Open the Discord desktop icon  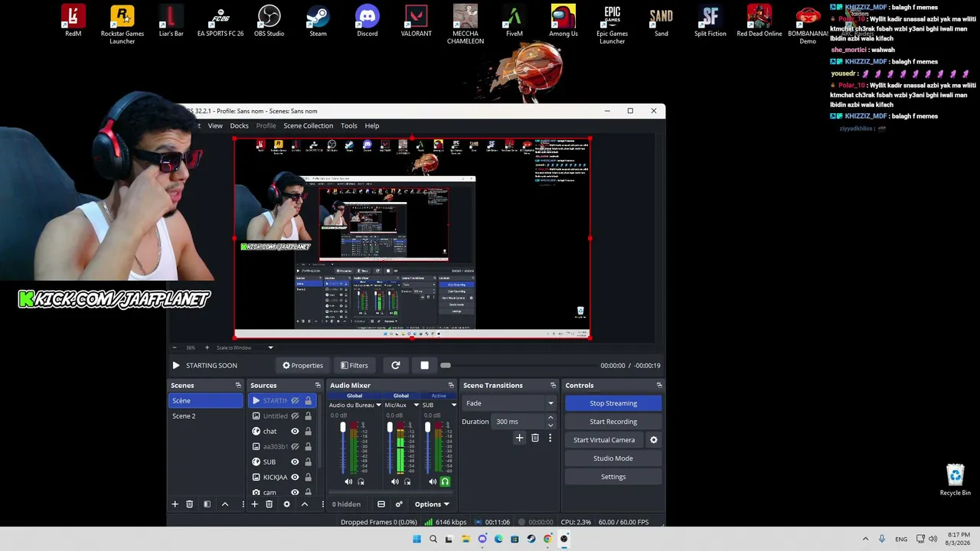pos(367,21)
